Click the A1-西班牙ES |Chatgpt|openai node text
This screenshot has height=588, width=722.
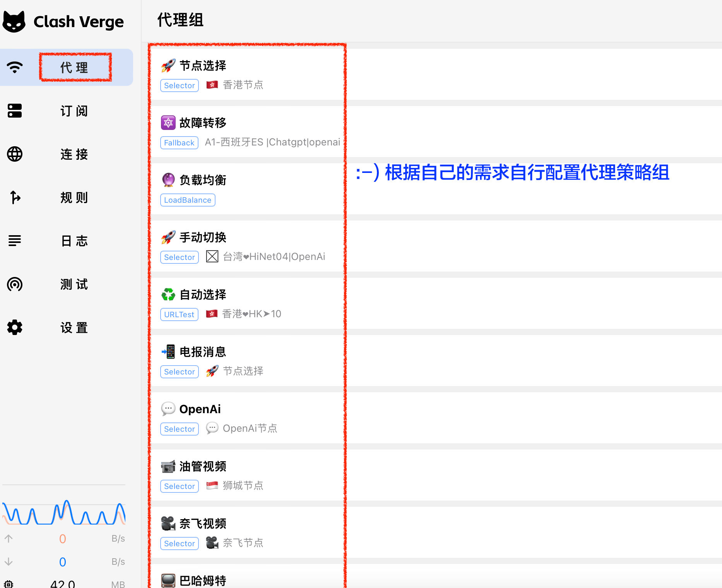click(272, 142)
